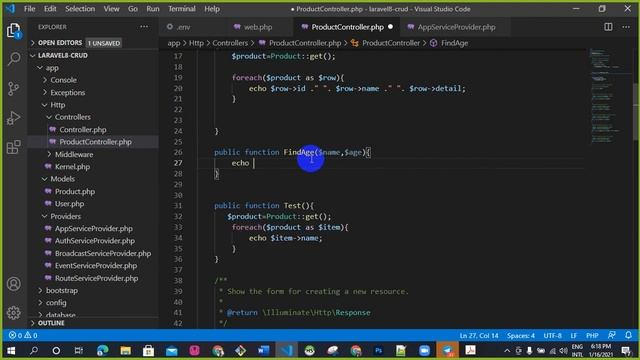Open the Run and Debug view
Viewport: 640px width, 360px height.
click(13, 118)
